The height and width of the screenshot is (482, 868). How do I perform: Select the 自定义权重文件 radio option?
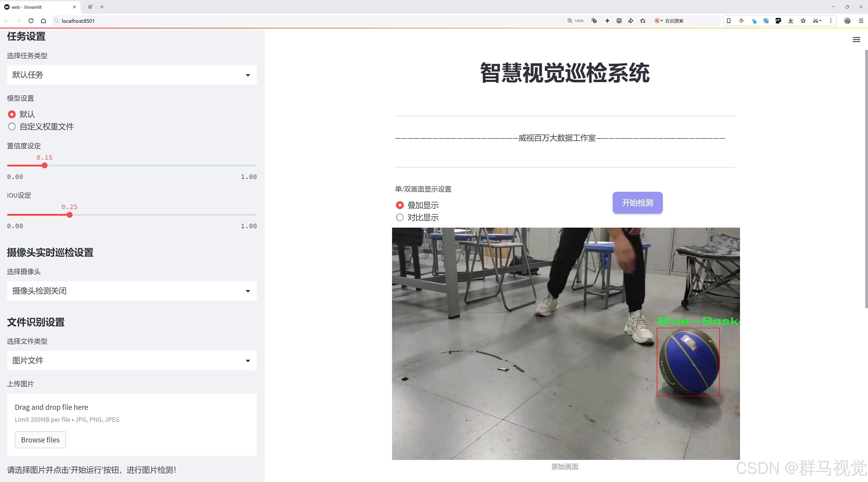pos(12,127)
